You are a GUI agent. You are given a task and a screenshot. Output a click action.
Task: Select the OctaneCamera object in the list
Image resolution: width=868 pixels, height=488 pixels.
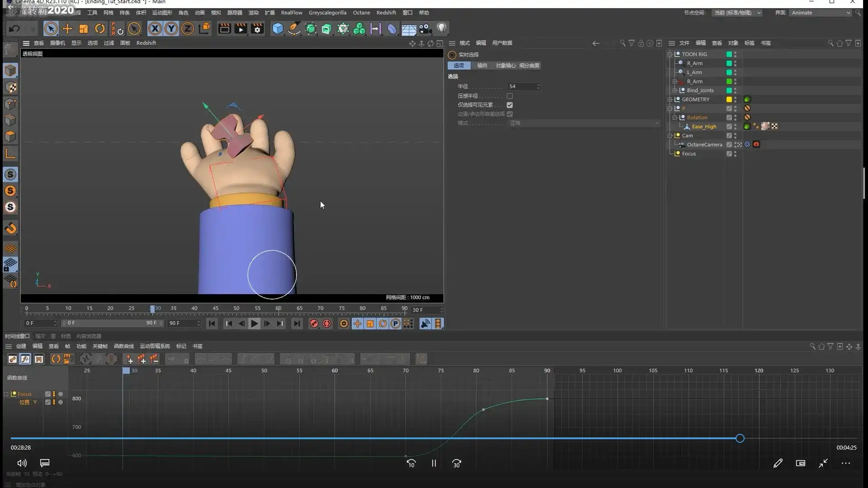(704, 145)
